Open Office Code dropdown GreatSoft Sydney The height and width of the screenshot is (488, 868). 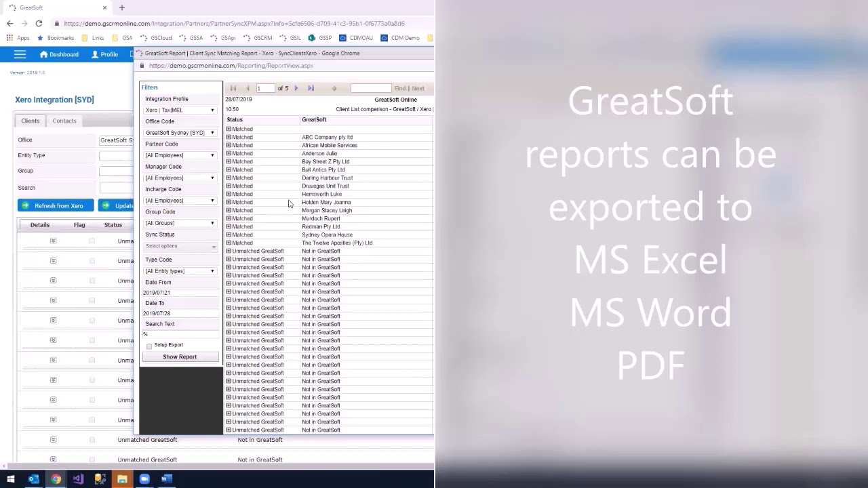180,133
